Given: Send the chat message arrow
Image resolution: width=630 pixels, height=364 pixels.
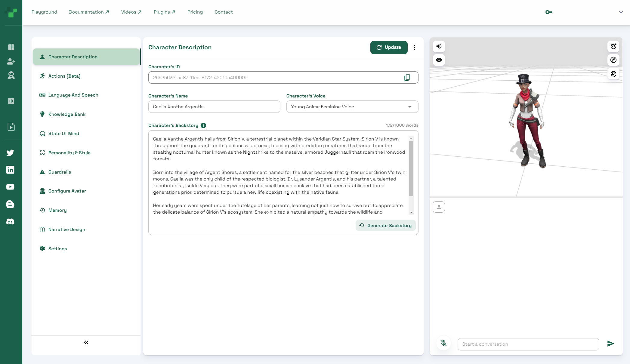Looking at the screenshot, I should (x=610, y=344).
